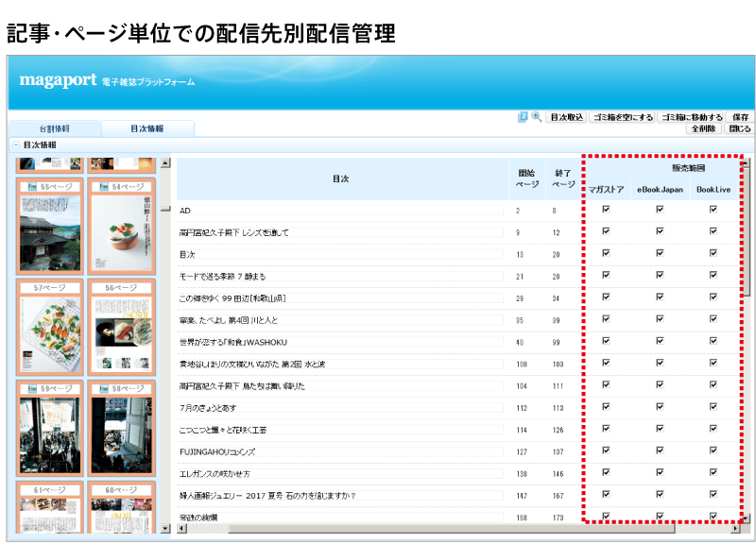Click the magnifier zoom icon
This screenshot has height=543, width=756.
[537, 117]
